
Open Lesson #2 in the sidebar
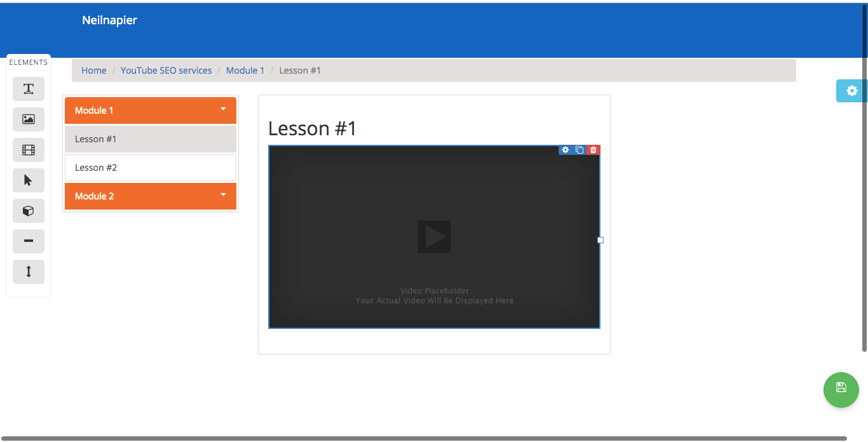point(151,168)
